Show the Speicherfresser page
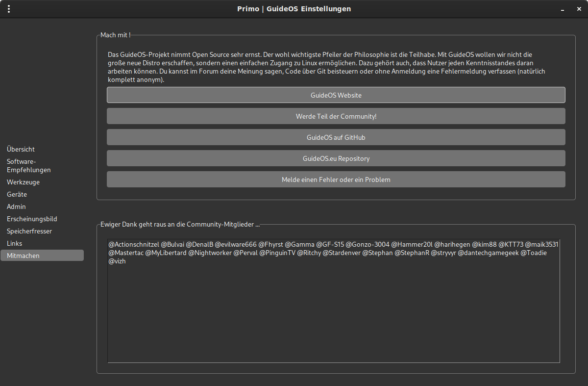Viewport: 588px width, 386px height. point(29,231)
